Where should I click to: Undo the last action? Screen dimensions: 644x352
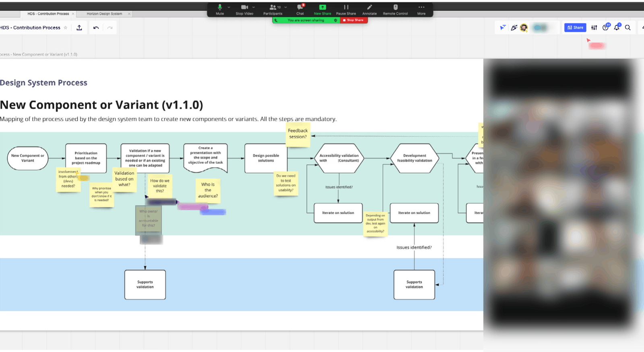pyautogui.click(x=96, y=28)
